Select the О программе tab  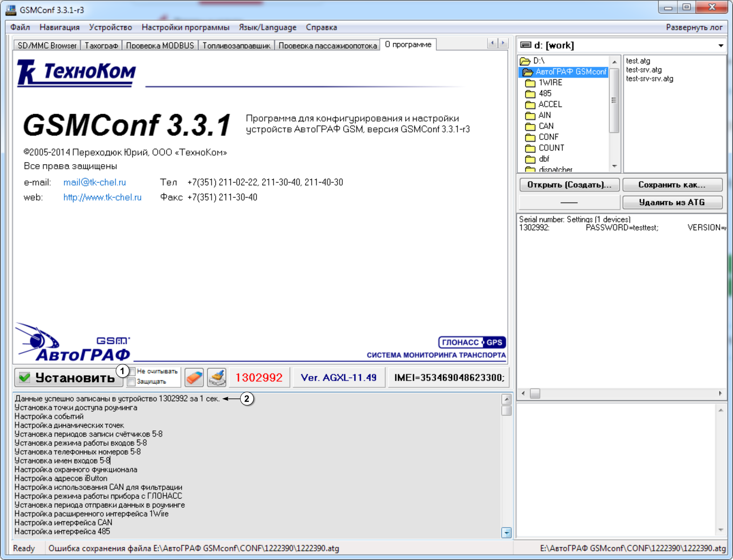pos(408,45)
